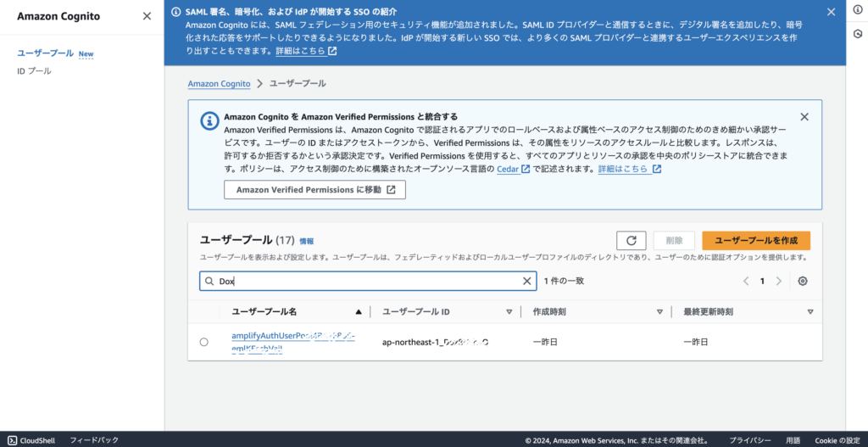Open the amplifyAuthUserPool user pool link
Screen dimensions: 868x447
[292, 343]
